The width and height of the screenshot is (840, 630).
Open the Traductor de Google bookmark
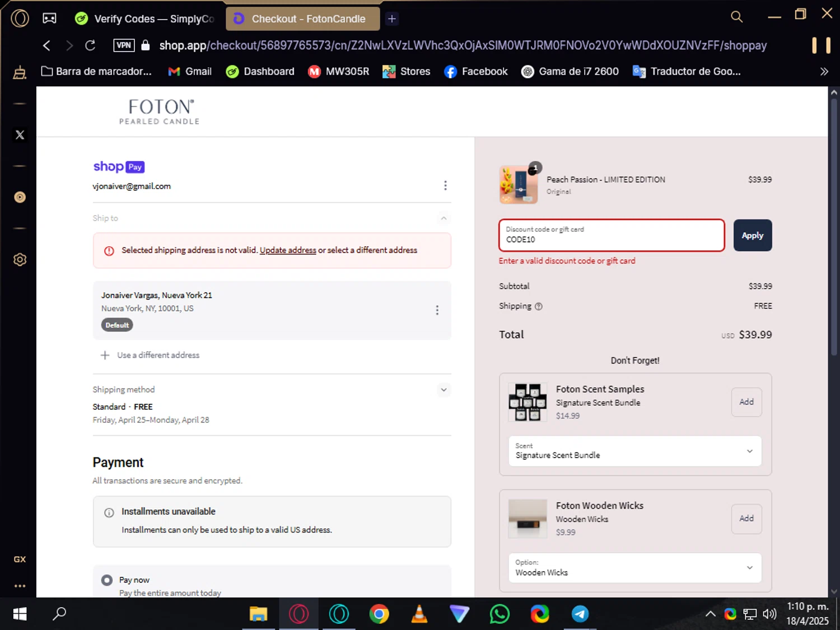[687, 72]
